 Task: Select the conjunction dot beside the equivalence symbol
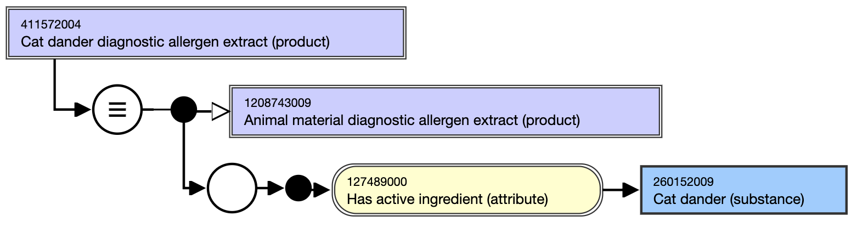click(x=184, y=110)
